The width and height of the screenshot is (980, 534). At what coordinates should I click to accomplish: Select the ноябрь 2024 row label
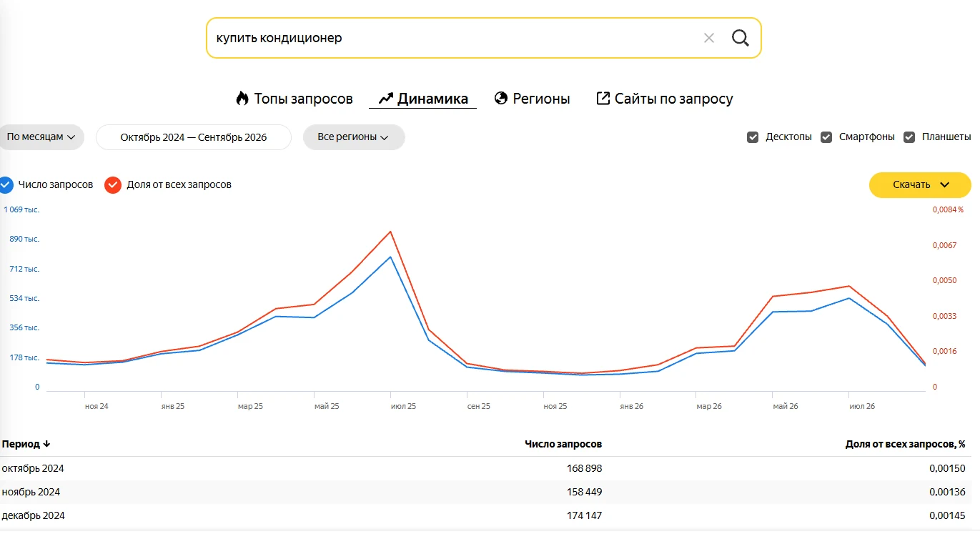31,492
